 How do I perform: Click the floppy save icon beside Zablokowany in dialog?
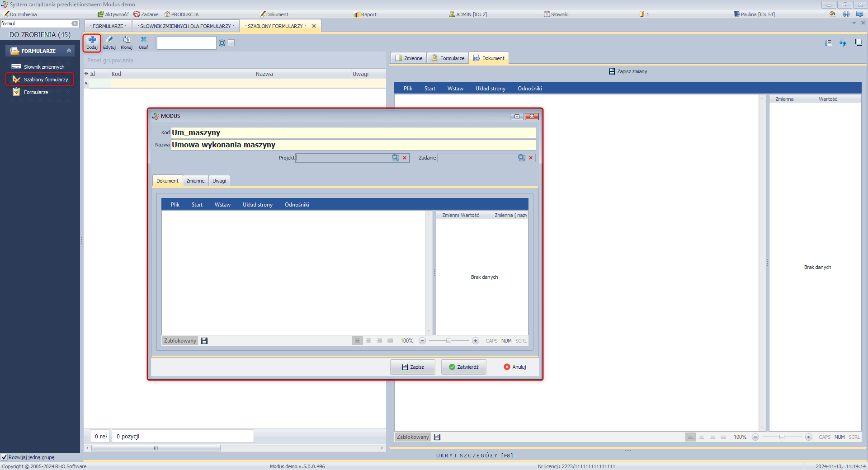point(204,341)
